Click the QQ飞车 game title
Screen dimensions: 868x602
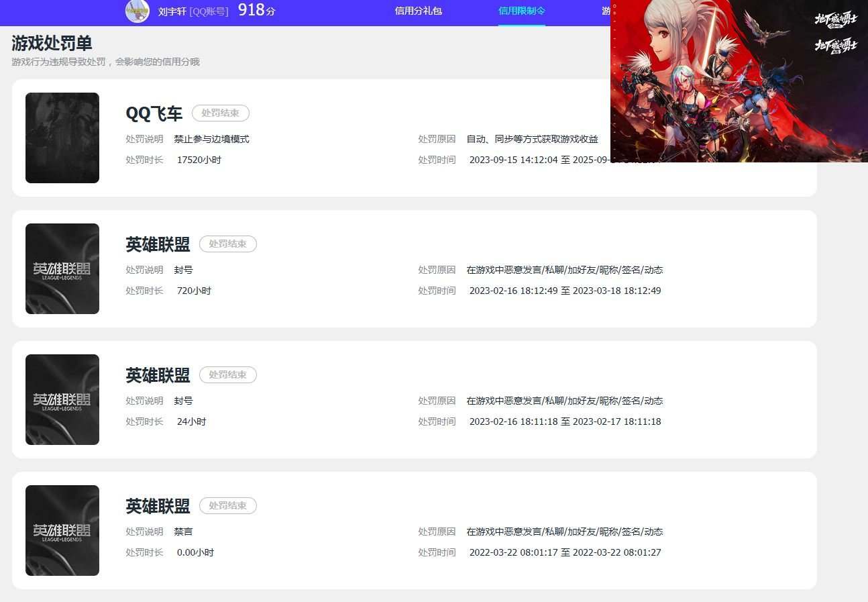154,113
